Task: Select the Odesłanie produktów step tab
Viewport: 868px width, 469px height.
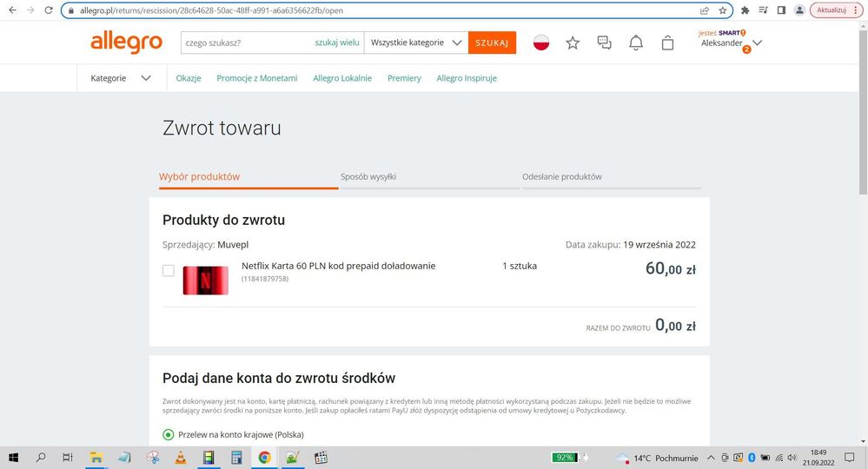Action: click(612, 177)
